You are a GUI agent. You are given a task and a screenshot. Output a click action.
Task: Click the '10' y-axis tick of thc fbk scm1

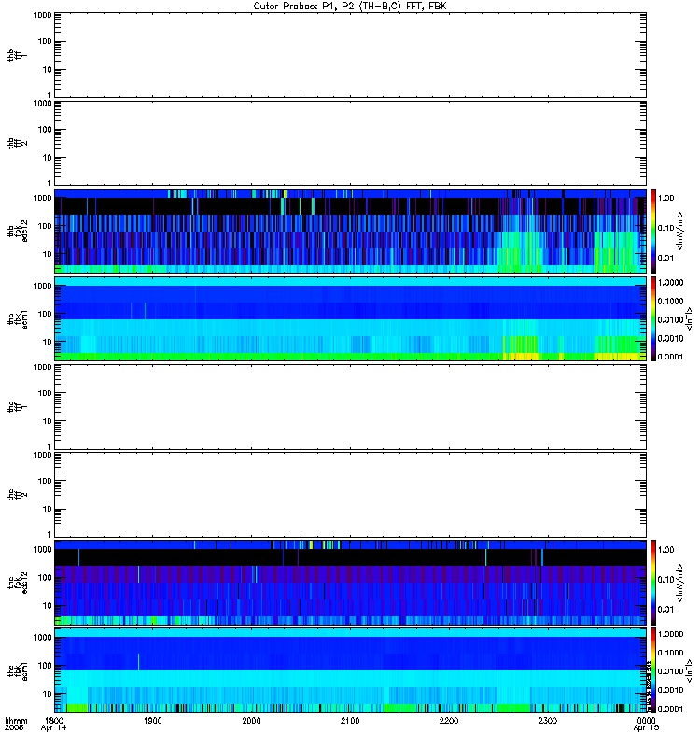[x=48, y=694]
